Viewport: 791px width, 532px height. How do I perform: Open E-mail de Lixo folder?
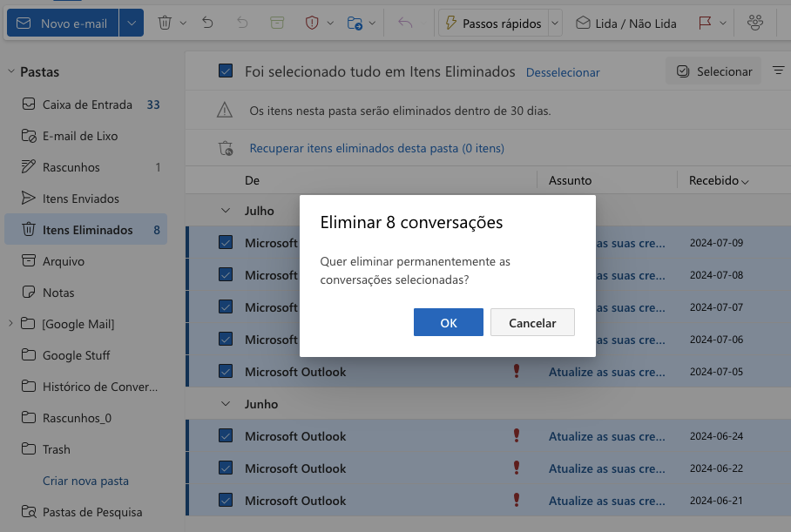pos(85,136)
